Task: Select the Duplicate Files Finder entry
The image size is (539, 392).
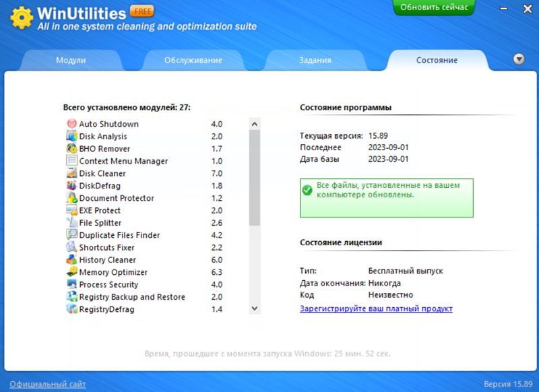Action: click(x=144, y=235)
